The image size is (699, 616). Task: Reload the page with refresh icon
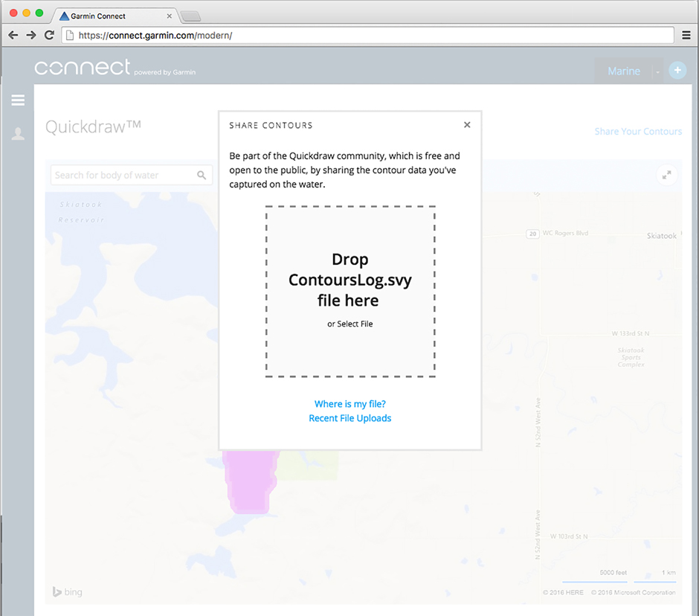point(50,35)
